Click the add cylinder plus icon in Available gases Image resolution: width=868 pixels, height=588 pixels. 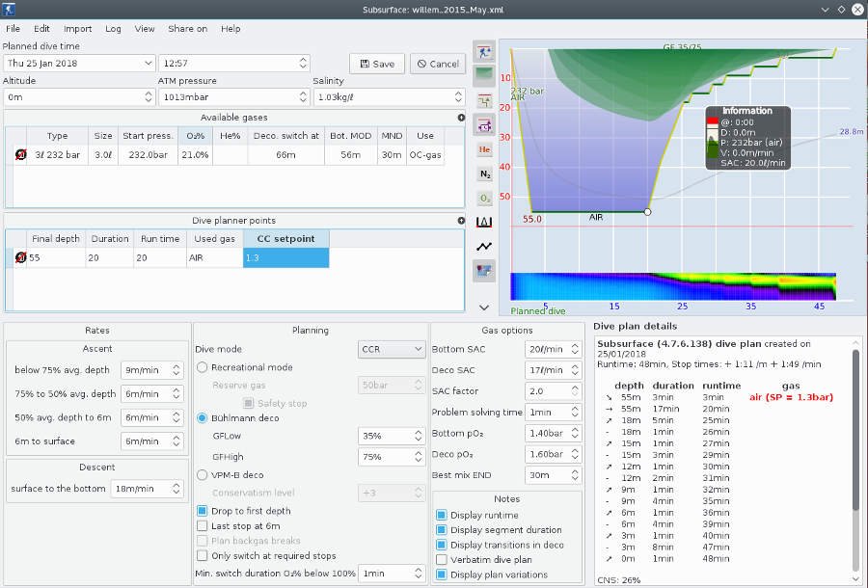[x=461, y=118]
